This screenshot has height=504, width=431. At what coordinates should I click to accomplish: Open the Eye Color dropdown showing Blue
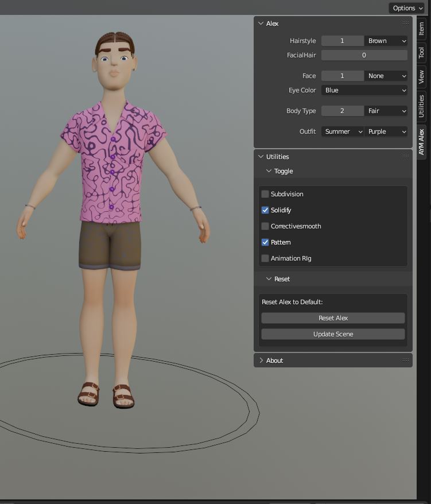click(364, 90)
